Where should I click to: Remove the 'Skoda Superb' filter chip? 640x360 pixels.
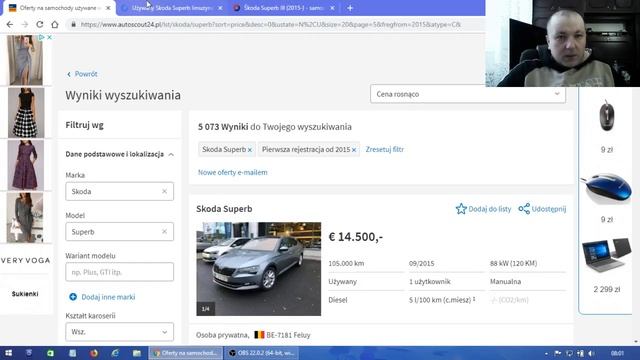coord(250,150)
